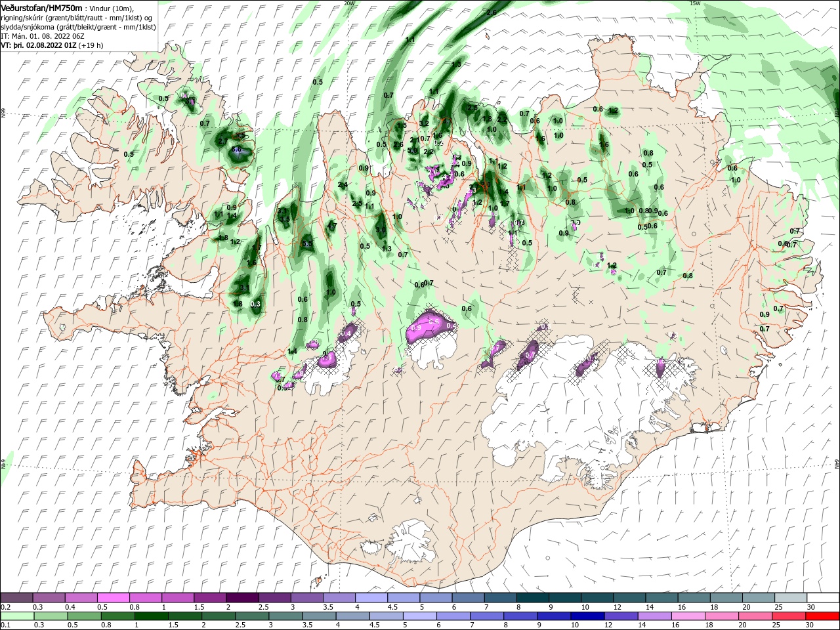Click the 'rigning/skúrir' legend description line
This screenshot has height=630, width=840.
[x=77, y=18]
